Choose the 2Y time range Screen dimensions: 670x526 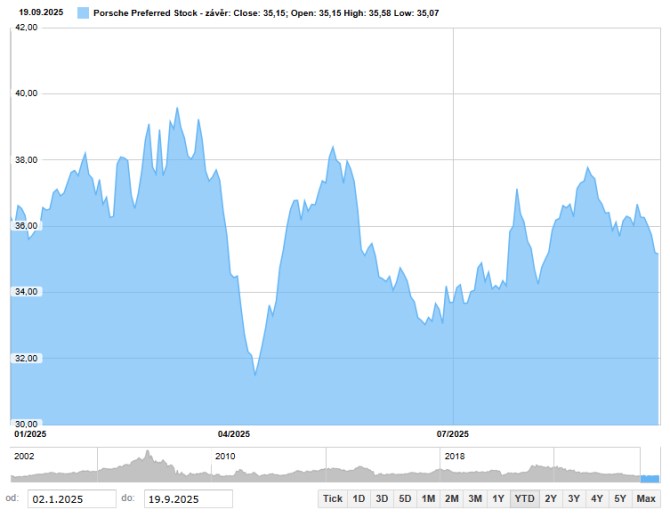point(551,499)
